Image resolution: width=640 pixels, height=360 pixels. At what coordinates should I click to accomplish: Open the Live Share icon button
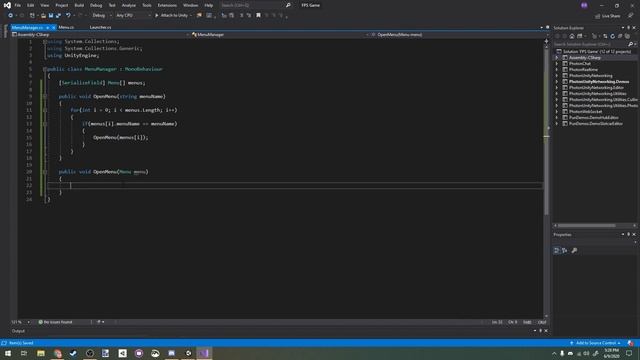607,16
